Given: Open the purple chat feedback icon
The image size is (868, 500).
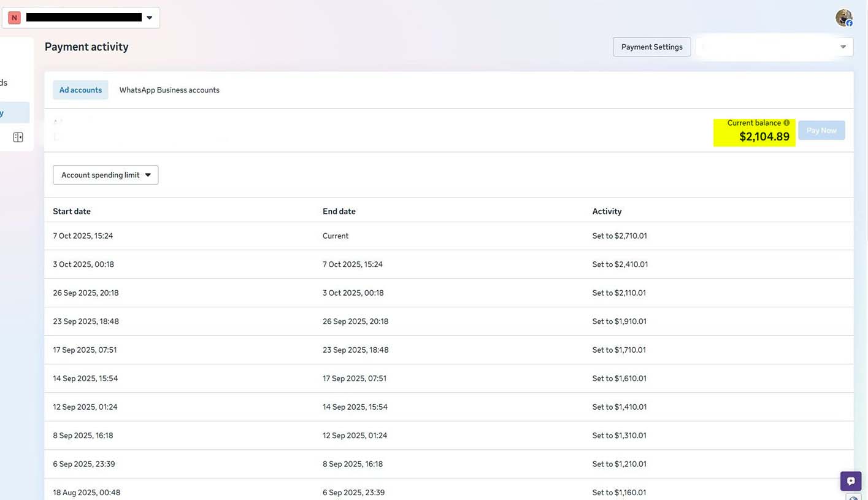Looking at the screenshot, I should 850,481.
